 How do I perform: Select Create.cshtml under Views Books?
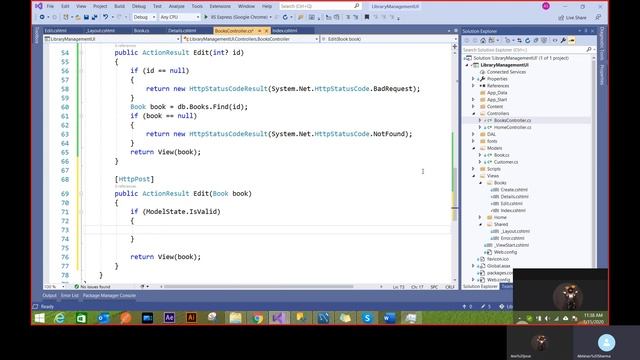pyautogui.click(x=514, y=190)
